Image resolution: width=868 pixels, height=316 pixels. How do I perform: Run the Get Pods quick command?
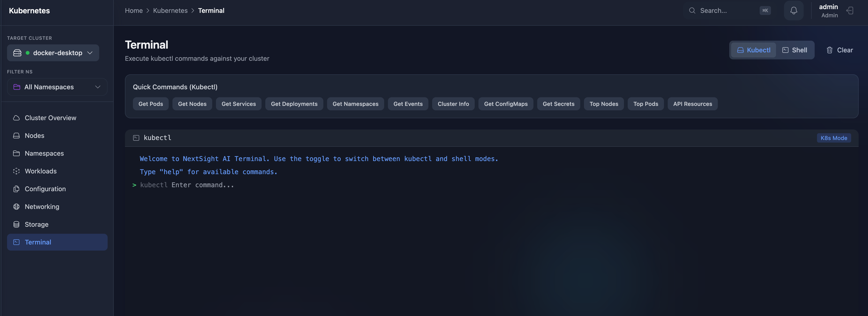pyautogui.click(x=151, y=104)
